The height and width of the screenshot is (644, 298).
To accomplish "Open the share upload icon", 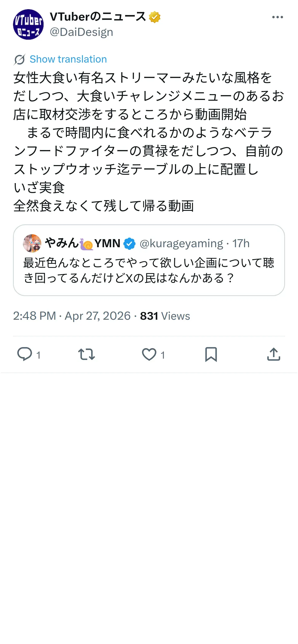I will pos(274,354).
